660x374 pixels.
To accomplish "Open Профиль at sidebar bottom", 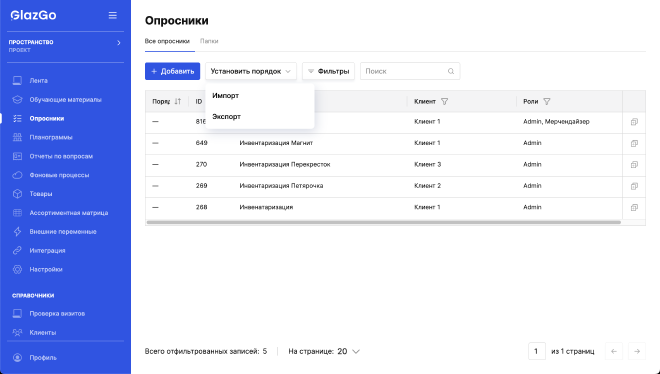I will [43, 358].
